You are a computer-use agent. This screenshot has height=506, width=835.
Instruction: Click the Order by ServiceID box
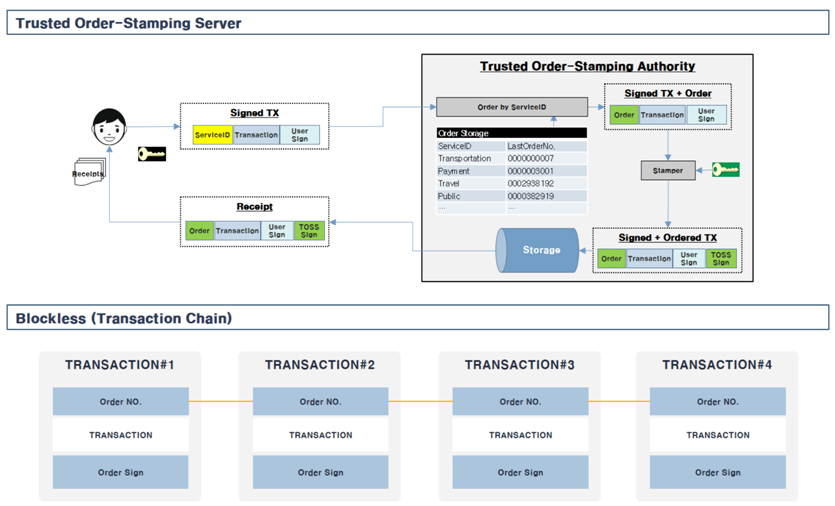coord(511,107)
